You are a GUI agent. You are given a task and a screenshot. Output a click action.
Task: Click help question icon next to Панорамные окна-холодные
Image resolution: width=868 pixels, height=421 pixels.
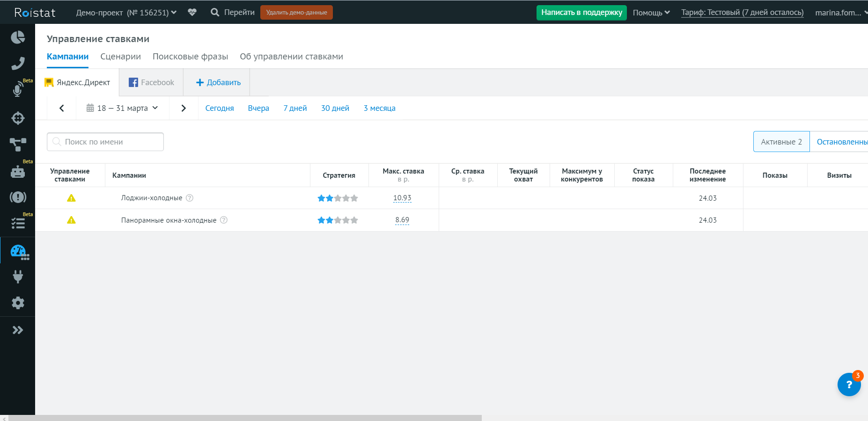tap(224, 220)
